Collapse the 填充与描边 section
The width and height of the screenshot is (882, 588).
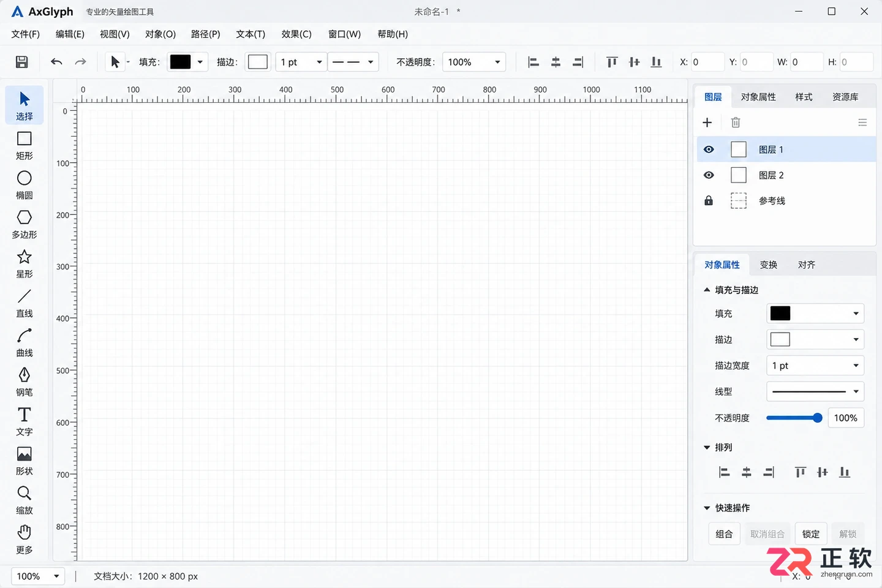click(707, 290)
